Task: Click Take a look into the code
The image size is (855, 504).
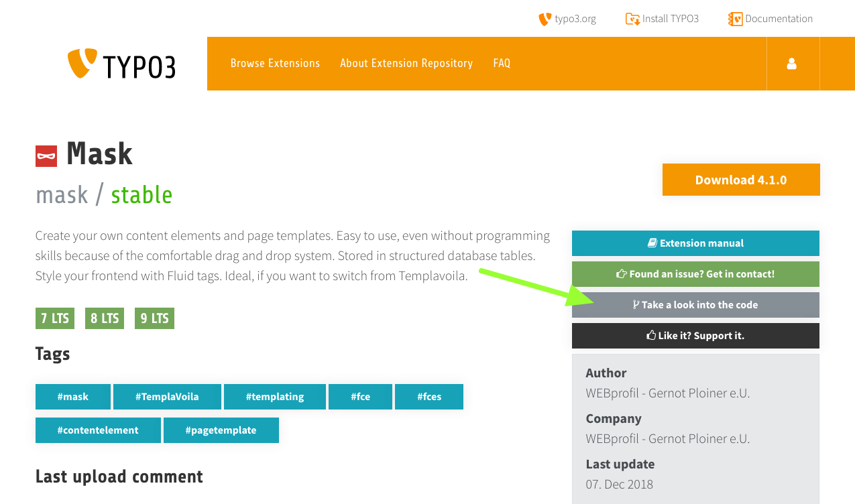Action: tap(695, 305)
